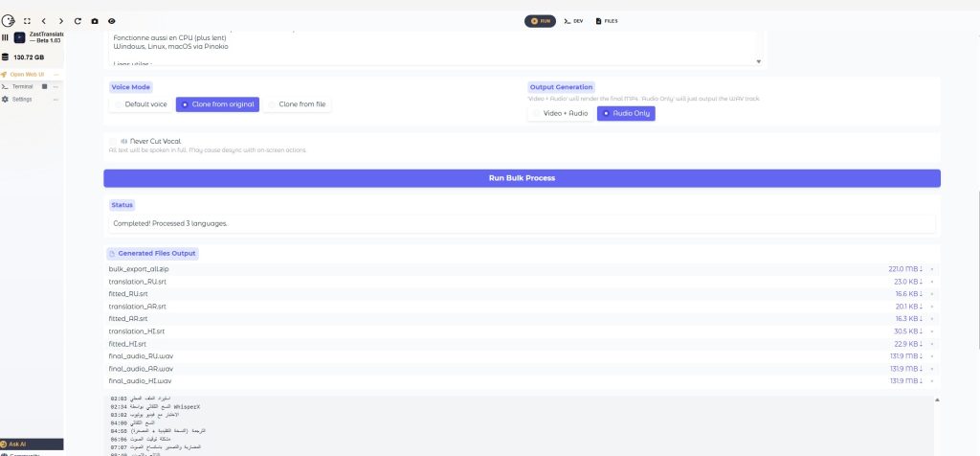The width and height of the screenshot is (980, 456).
Task: Click the final_audio_HI.wav file name
Action: [x=140, y=381]
